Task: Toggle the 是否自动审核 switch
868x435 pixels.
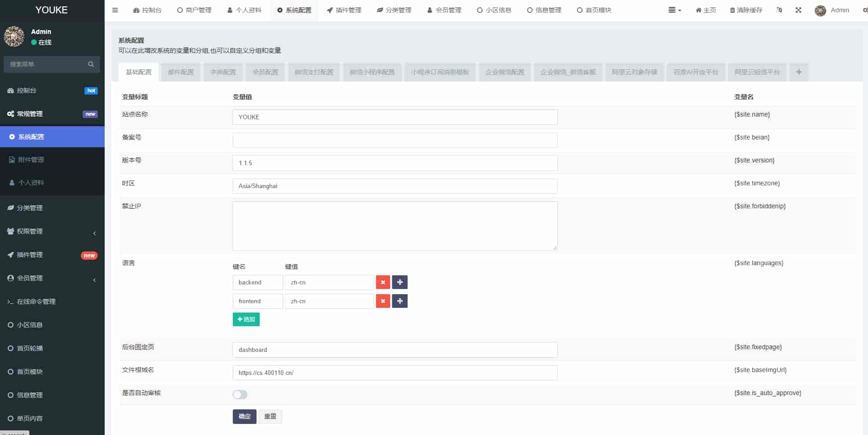Action: coord(240,395)
